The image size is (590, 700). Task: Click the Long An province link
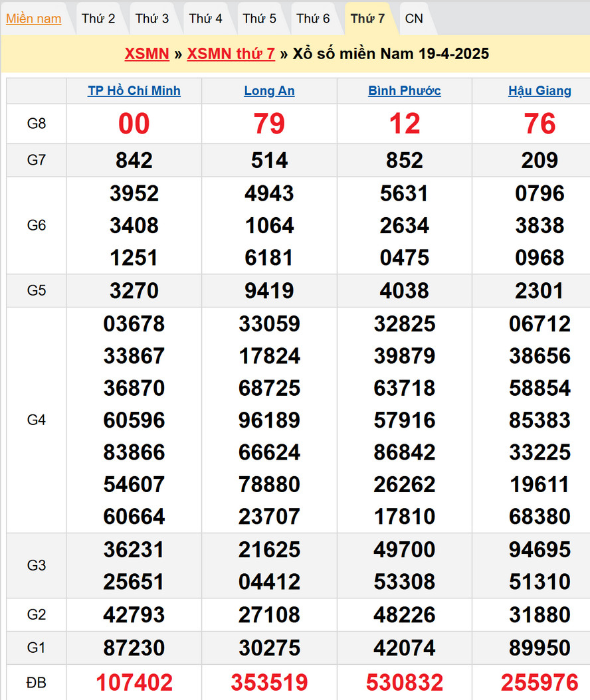pyautogui.click(x=269, y=91)
